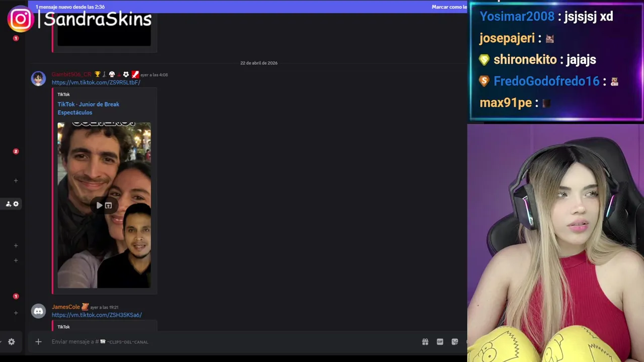
Task: Click Gambit506_CR username
Action: click(x=71, y=74)
